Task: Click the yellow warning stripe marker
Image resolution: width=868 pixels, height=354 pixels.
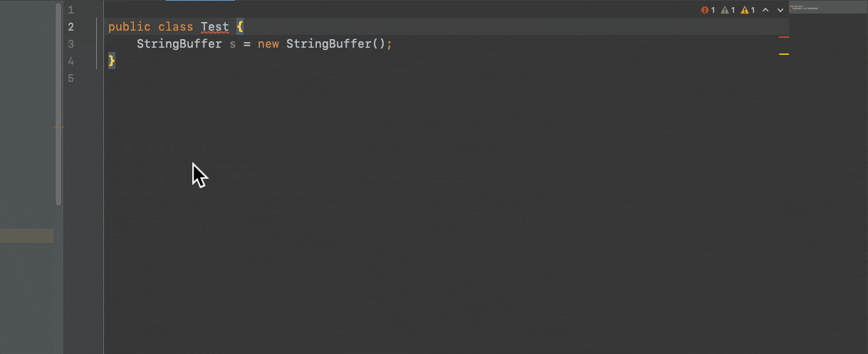Action: pos(784,54)
